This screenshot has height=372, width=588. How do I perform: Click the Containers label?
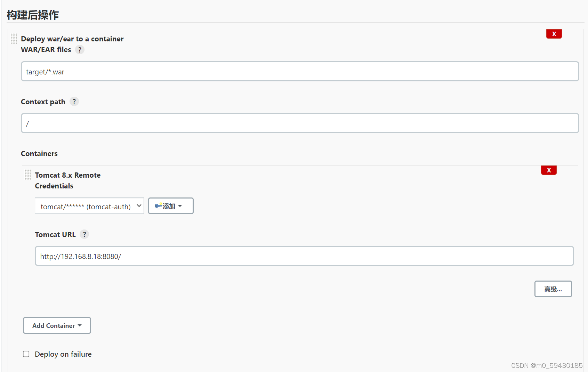39,154
